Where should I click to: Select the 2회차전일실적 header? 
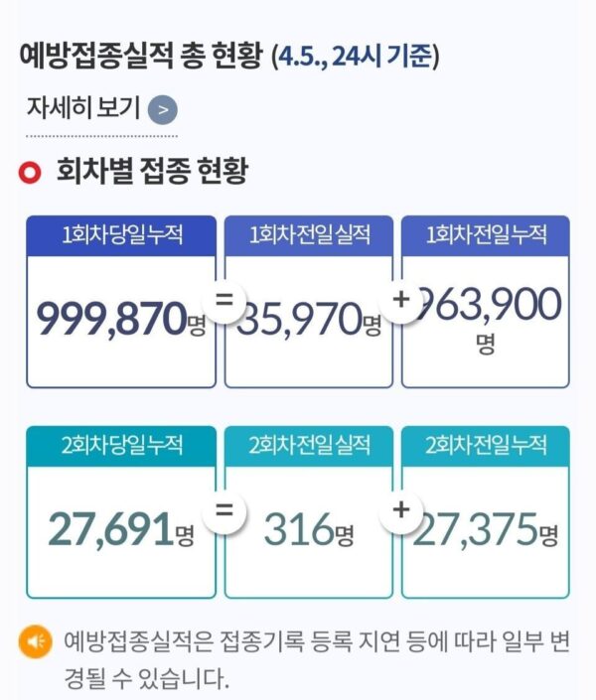[309, 445]
